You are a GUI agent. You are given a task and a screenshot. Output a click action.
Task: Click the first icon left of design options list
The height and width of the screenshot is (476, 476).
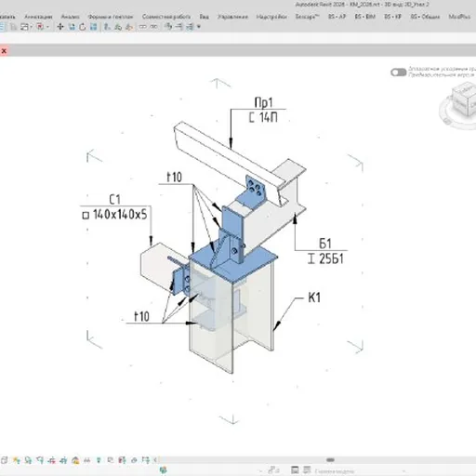(295, 470)
